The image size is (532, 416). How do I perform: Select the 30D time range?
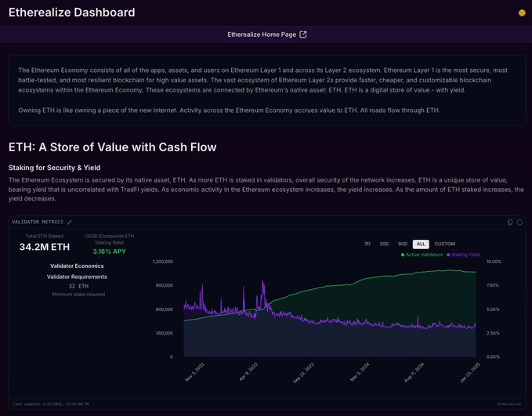384,244
